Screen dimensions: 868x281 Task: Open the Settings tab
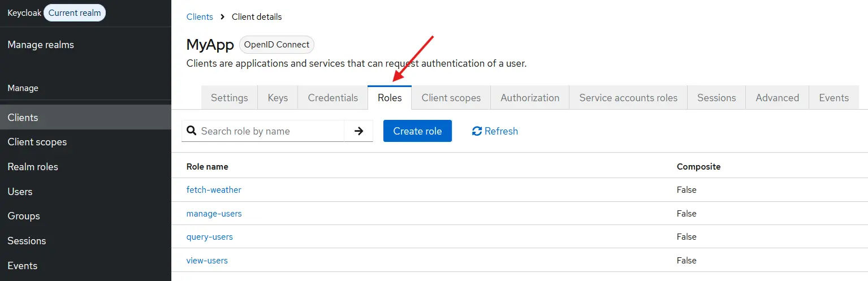229,98
